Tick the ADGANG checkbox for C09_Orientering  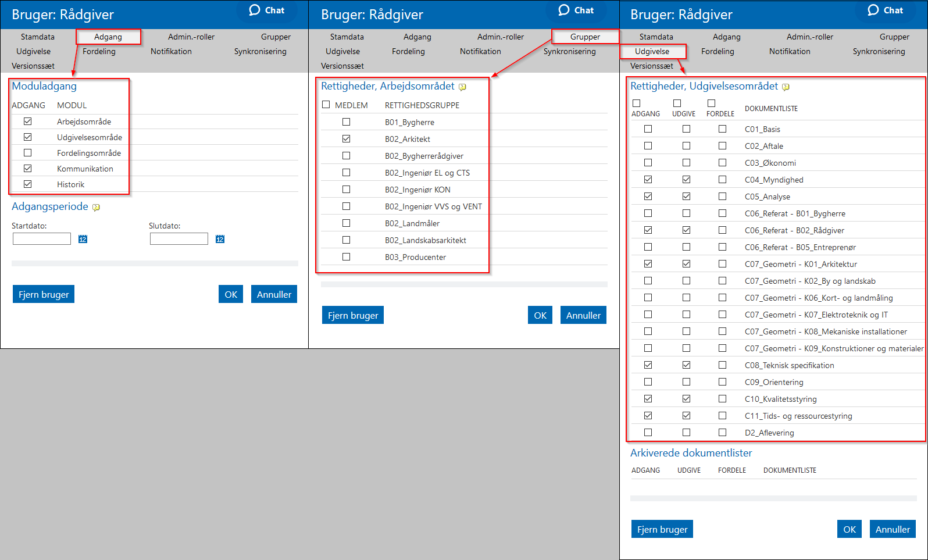pos(648,382)
